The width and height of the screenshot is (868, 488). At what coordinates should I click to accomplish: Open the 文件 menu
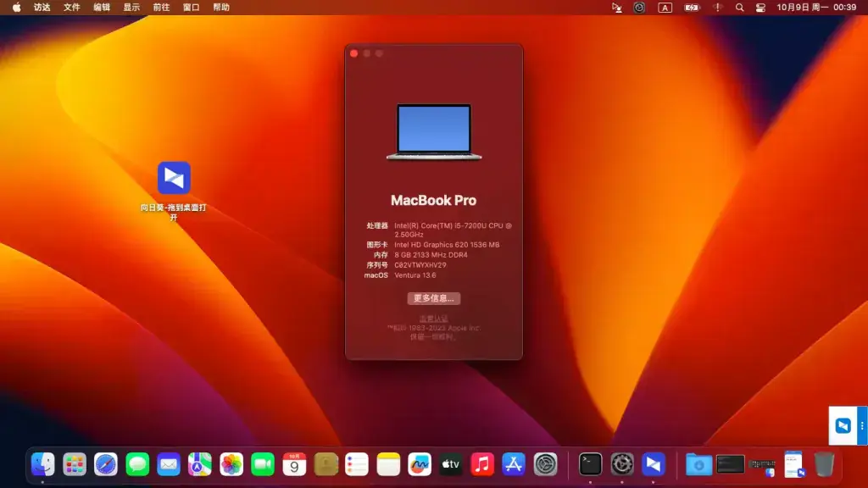coord(72,7)
